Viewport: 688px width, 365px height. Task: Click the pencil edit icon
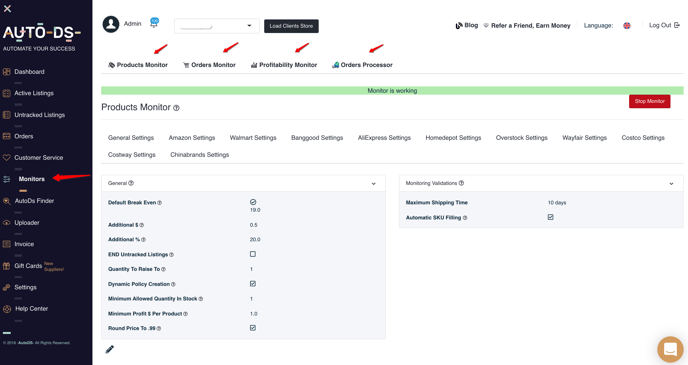[x=110, y=349]
